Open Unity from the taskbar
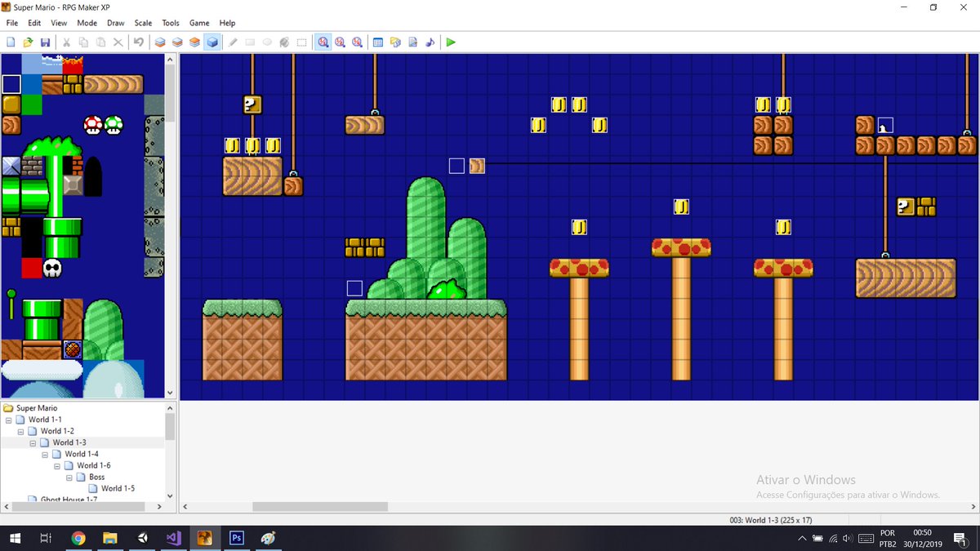This screenshot has height=551, width=980. point(142,538)
